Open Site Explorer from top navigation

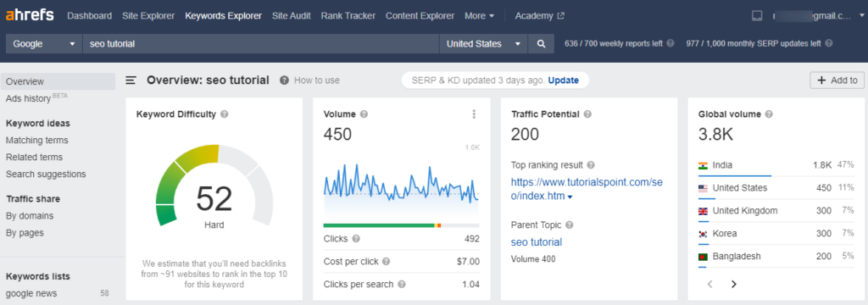coord(148,16)
